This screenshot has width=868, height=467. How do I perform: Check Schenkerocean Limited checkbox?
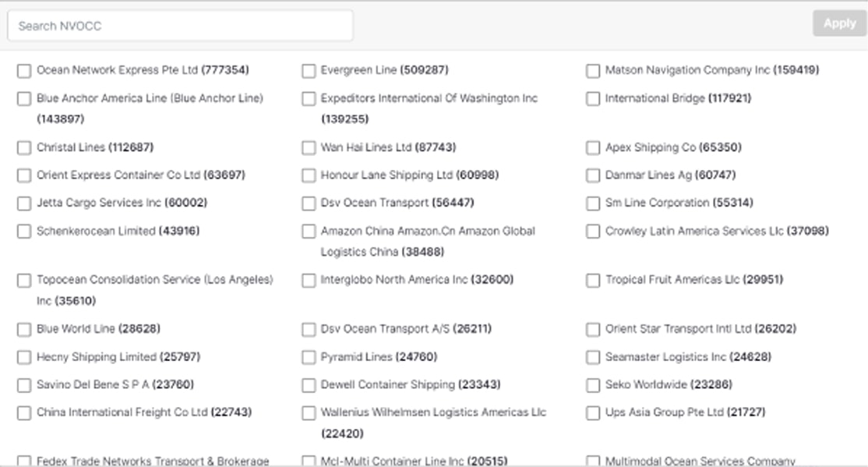click(24, 231)
